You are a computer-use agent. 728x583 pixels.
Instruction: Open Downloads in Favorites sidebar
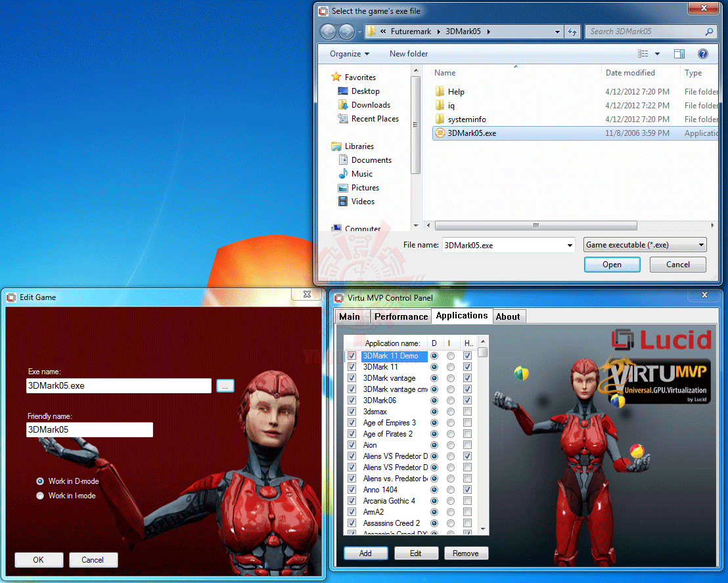(x=371, y=105)
